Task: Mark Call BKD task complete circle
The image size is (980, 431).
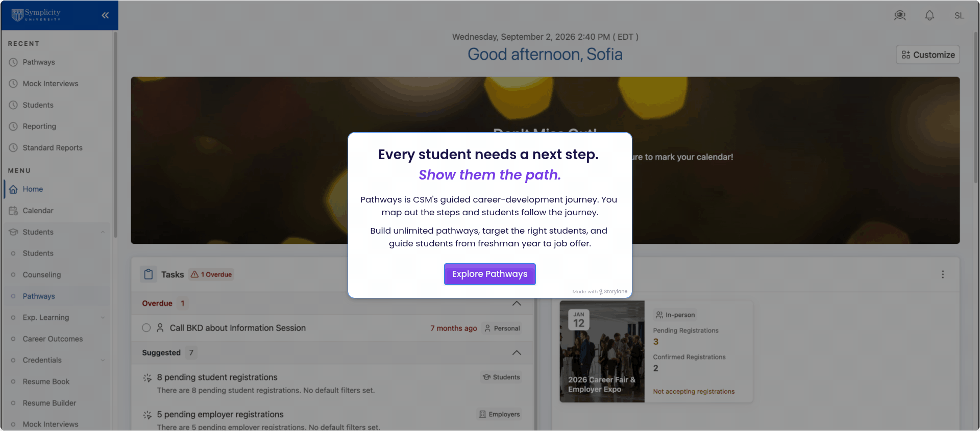Action: (146, 328)
